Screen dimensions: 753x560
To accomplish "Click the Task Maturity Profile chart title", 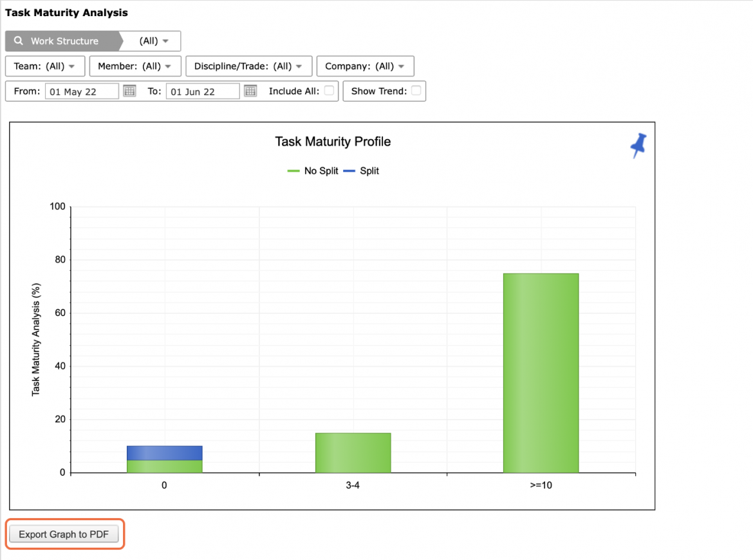I will click(333, 142).
